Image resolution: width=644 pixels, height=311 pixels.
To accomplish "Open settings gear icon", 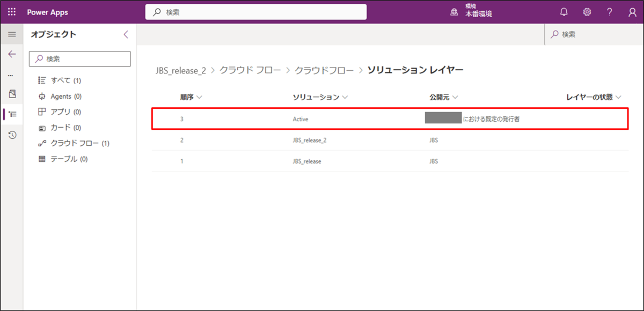I will (587, 12).
